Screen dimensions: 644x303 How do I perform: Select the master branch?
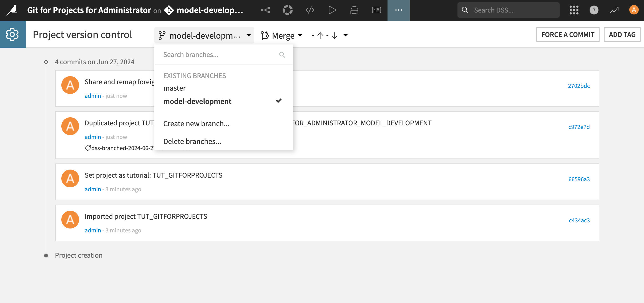175,88
